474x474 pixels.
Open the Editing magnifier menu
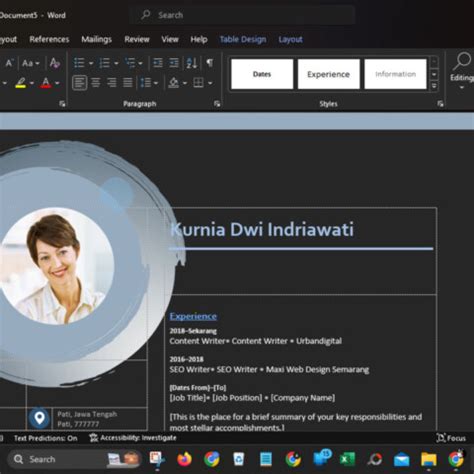point(462,71)
